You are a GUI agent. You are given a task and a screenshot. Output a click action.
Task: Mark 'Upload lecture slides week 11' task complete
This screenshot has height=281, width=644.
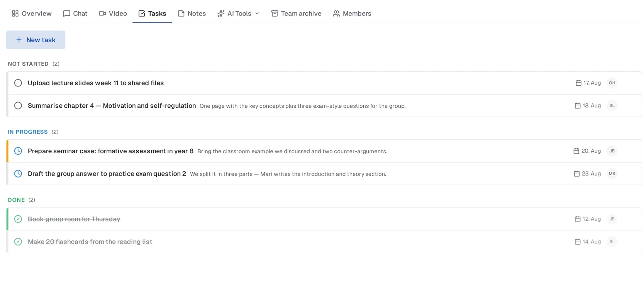[18, 83]
